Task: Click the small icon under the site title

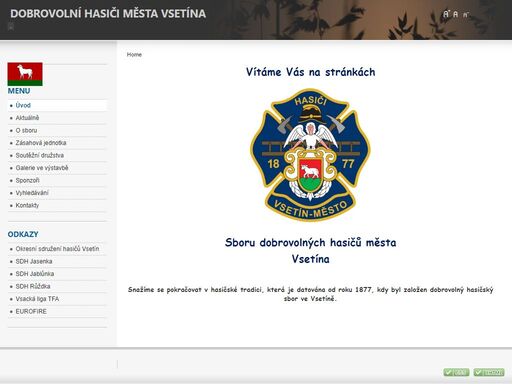Action: click(x=11, y=27)
